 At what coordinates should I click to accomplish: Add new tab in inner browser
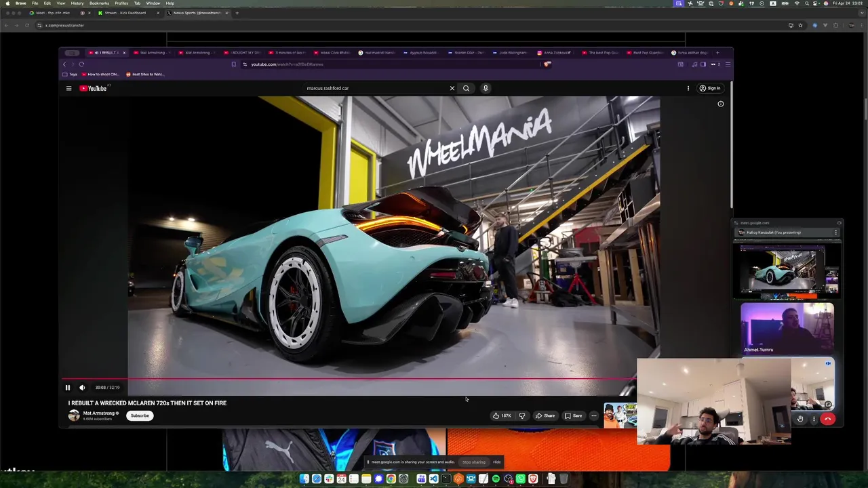click(717, 52)
